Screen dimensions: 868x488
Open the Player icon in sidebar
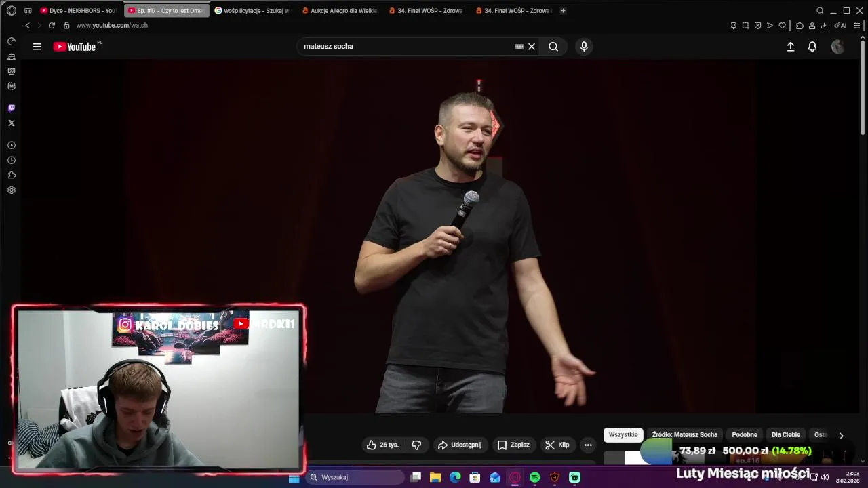(12, 146)
